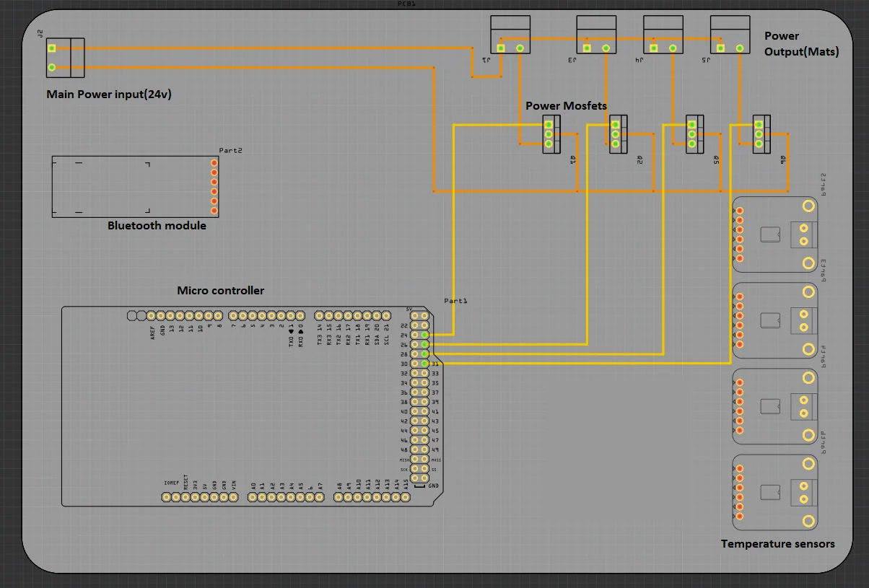Click the Arduino A8 pin pad
Screen dimensions: 869x588
pos(339,497)
